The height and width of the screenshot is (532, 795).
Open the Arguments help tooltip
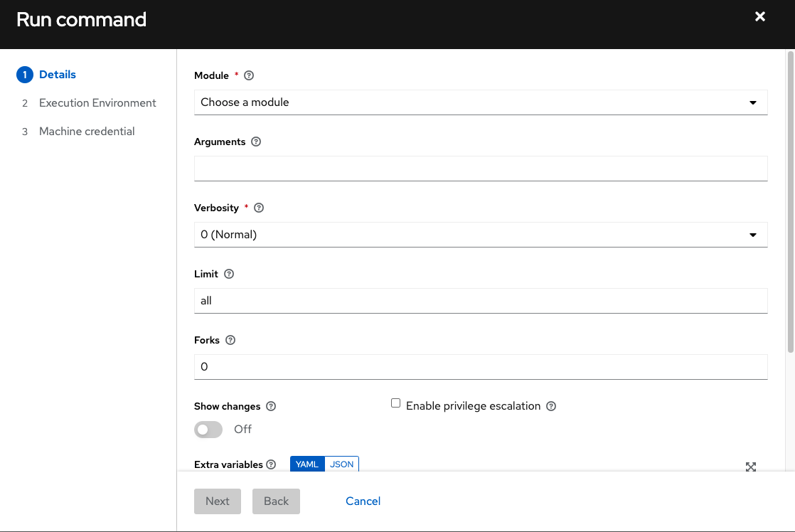coord(256,142)
